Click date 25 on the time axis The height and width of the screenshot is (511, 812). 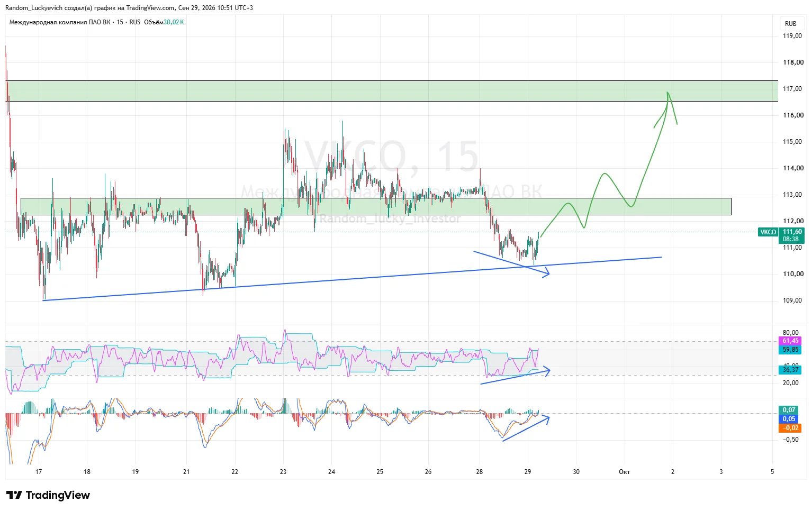click(380, 472)
